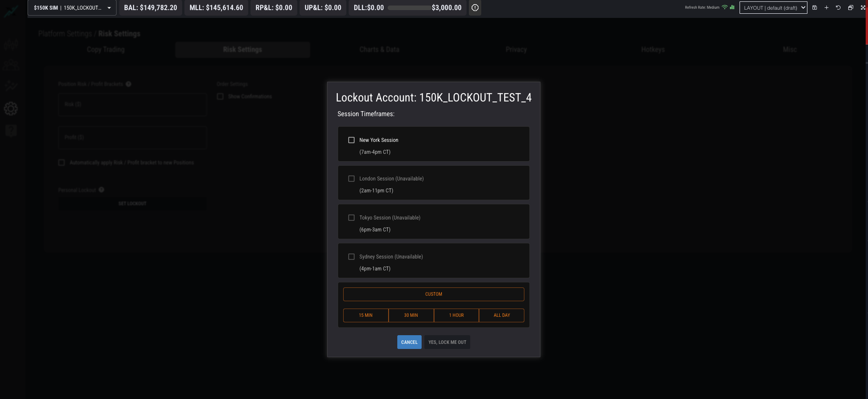Tick the Sydney Session checkbox

(351, 257)
